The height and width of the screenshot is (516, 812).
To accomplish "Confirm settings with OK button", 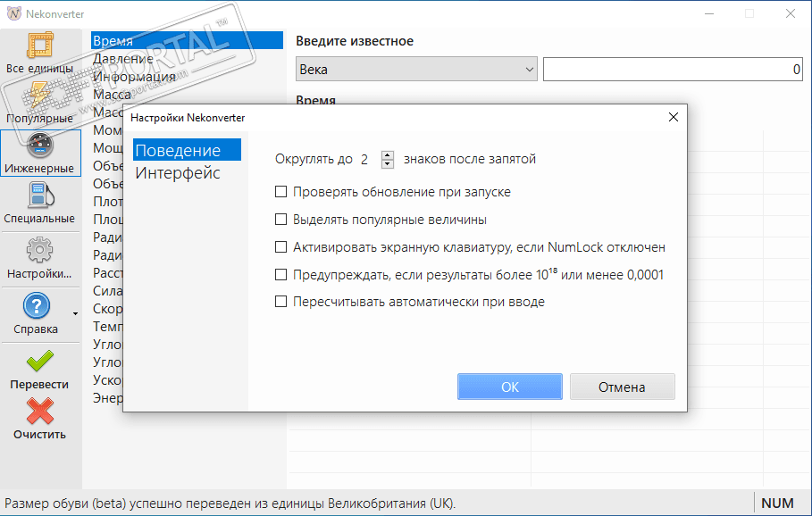I will 509,387.
